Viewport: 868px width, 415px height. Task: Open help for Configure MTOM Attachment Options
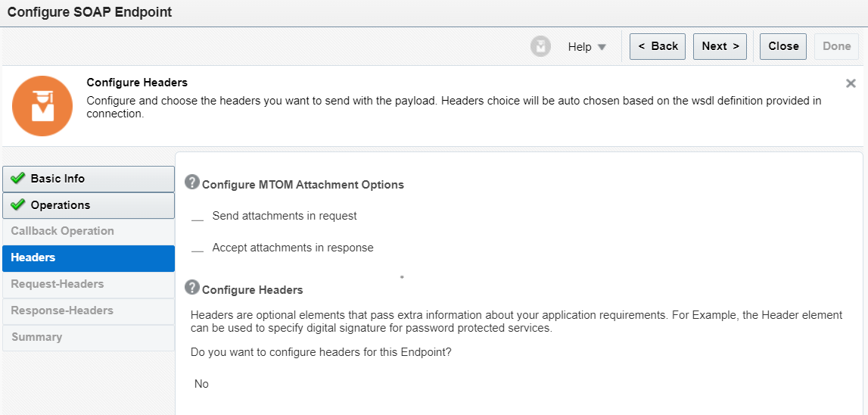pyautogui.click(x=192, y=182)
